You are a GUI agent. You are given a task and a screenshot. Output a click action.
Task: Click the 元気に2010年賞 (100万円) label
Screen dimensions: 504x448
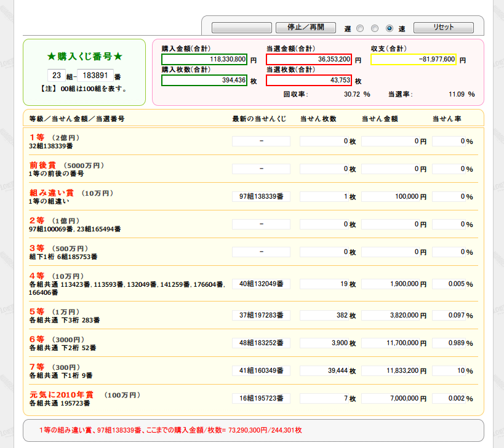coord(85,394)
